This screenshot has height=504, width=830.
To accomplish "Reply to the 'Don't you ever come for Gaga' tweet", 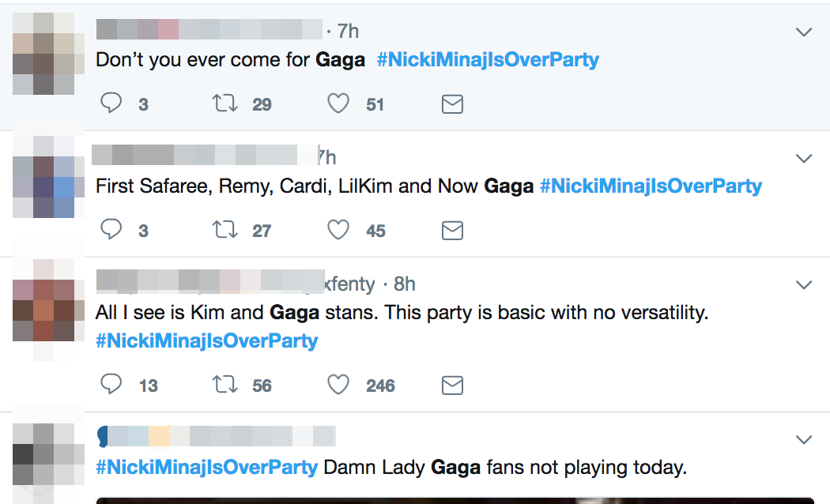I will [x=111, y=103].
